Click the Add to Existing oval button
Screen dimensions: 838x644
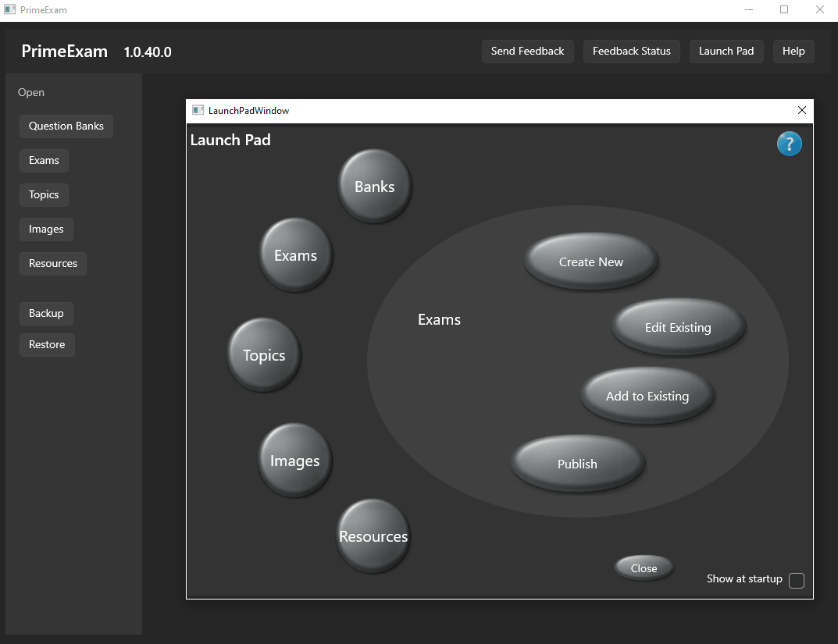click(x=647, y=396)
